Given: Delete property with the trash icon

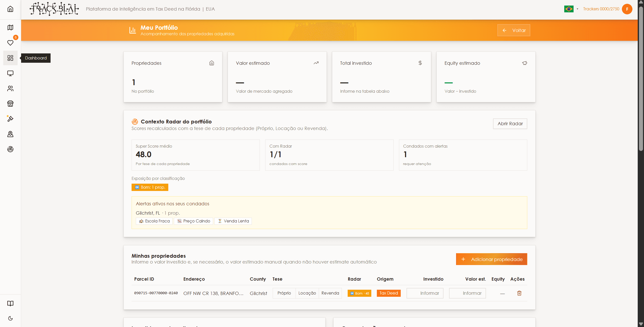Looking at the screenshot, I should point(519,293).
